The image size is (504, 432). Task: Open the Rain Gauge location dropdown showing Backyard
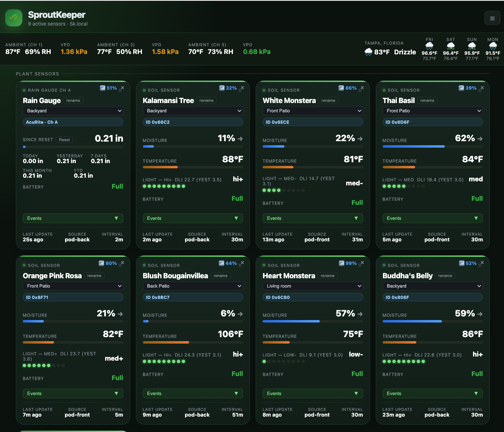pyautogui.click(x=73, y=111)
